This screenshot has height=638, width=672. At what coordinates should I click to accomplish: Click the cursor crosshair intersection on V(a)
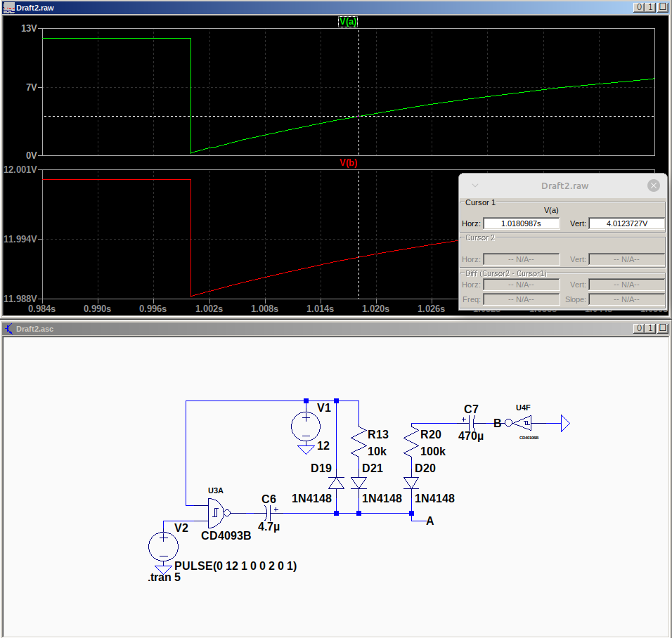(x=359, y=116)
